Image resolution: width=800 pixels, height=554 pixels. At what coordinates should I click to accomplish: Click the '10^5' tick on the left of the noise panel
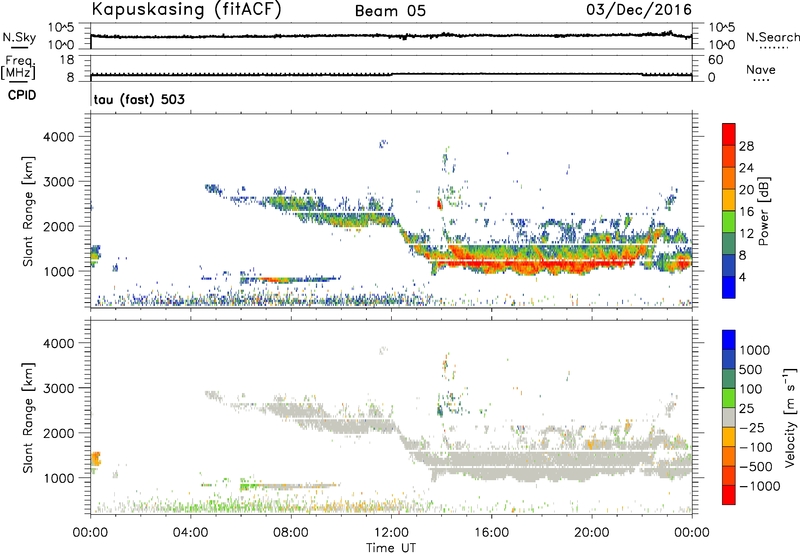[x=61, y=28]
